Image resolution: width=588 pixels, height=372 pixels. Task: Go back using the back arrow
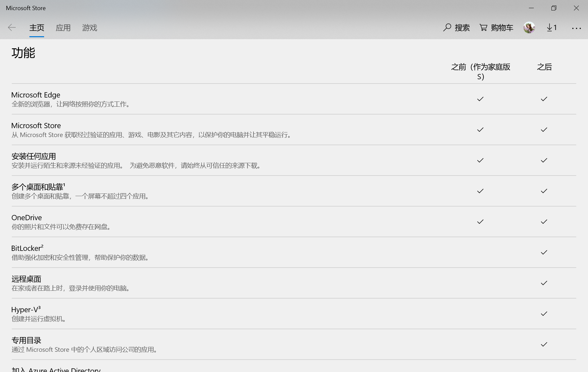point(12,28)
